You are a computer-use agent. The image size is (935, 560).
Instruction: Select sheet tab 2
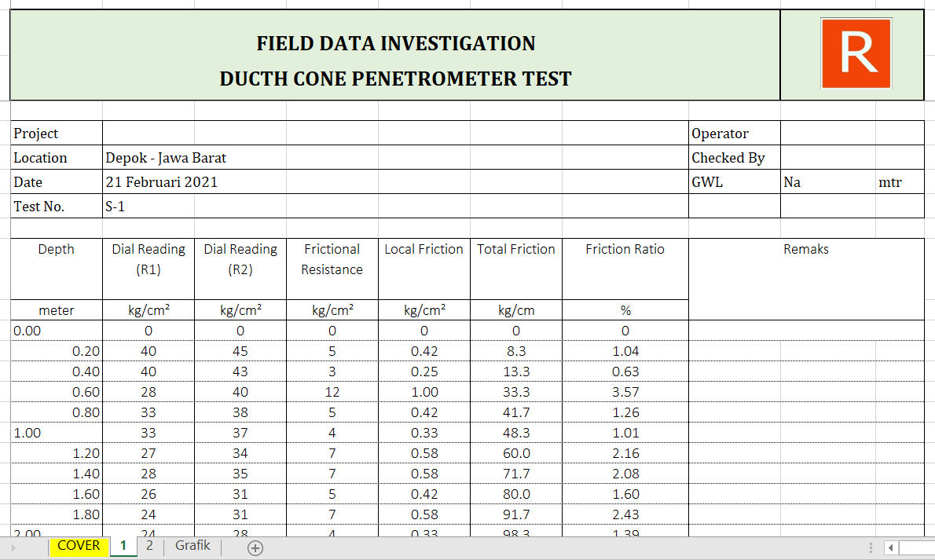pyautogui.click(x=148, y=546)
